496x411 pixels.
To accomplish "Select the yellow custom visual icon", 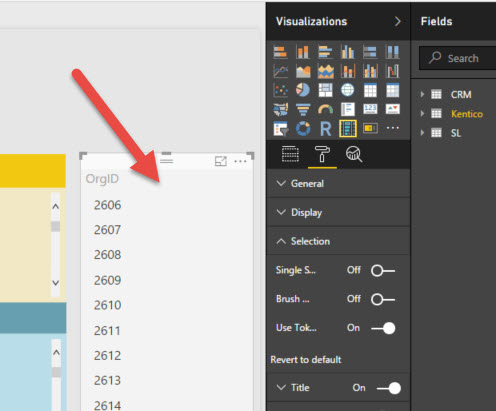I will click(370, 128).
